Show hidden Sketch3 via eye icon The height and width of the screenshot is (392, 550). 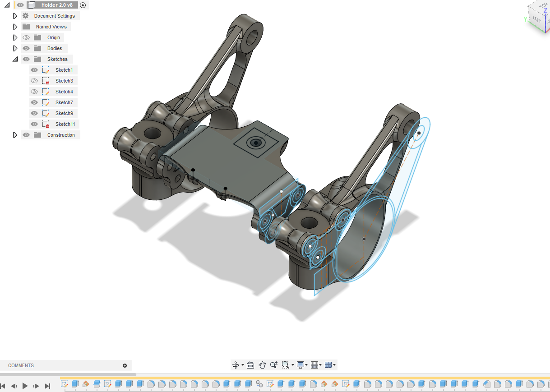tap(34, 81)
